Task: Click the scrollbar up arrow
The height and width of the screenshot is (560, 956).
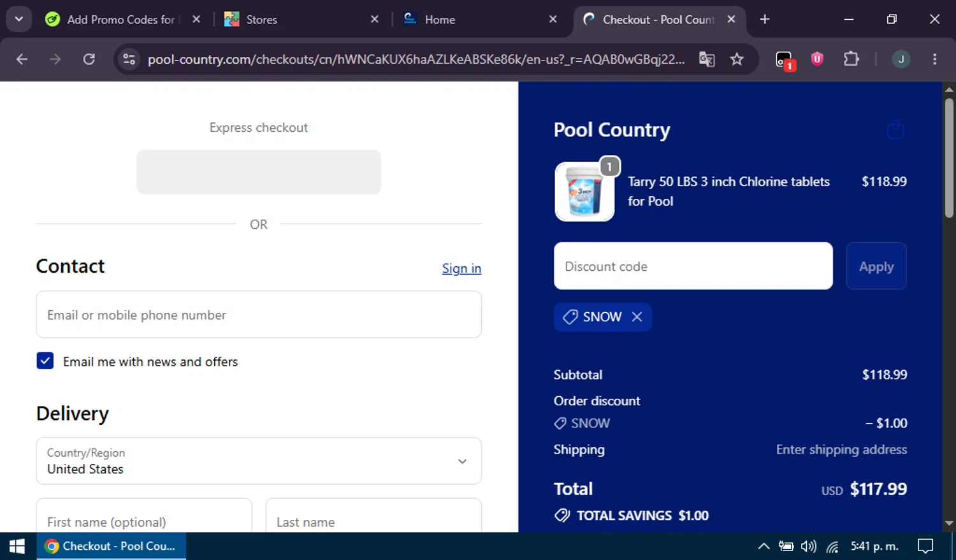Action: [949, 89]
